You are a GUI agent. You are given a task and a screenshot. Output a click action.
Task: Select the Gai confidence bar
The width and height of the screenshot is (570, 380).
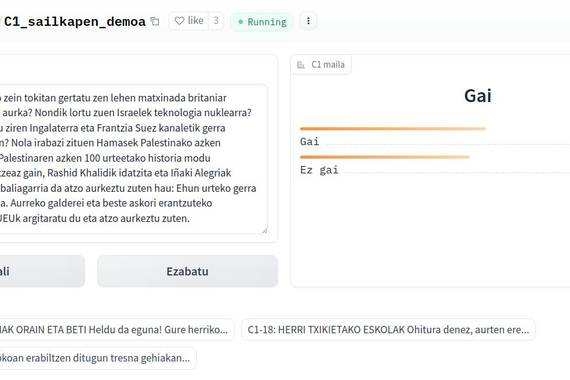tap(393, 128)
